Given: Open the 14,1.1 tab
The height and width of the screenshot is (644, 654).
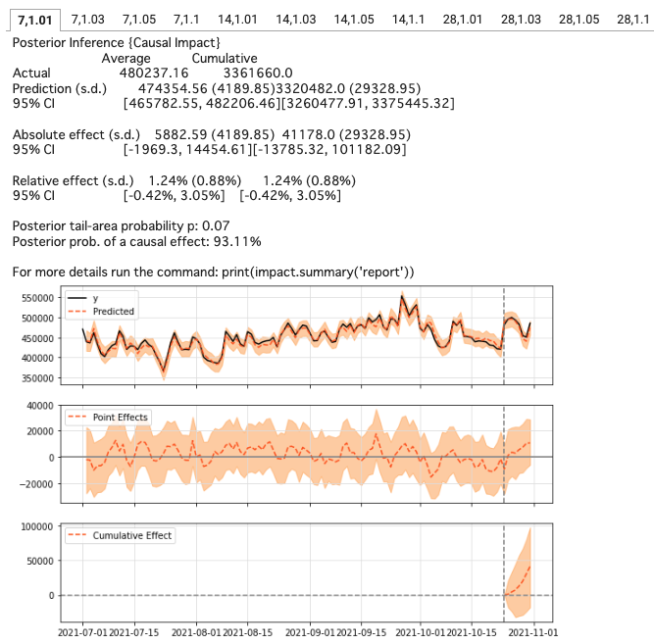Looking at the screenshot, I should (408, 20).
